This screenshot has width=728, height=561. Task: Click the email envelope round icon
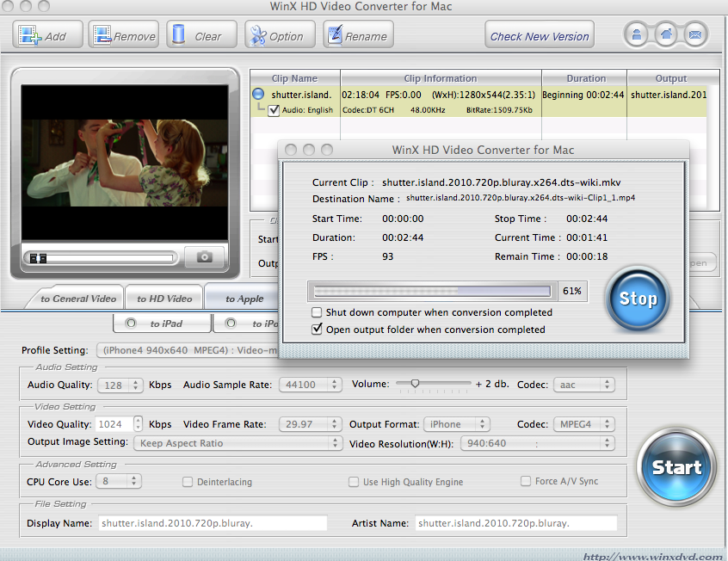click(695, 34)
